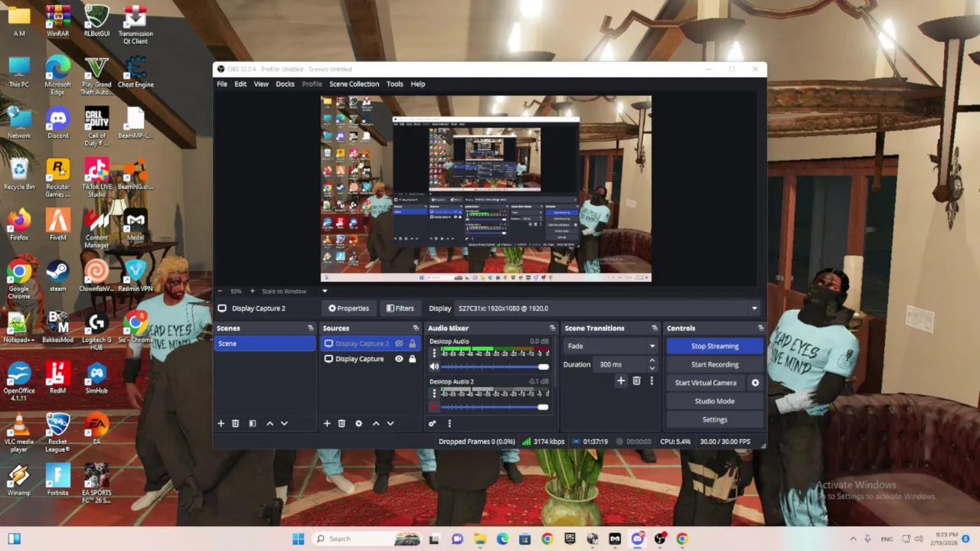Image resolution: width=980 pixels, height=551 pixels.
Task: Open Steam desktop shortcut
Action: pos(57,276)
